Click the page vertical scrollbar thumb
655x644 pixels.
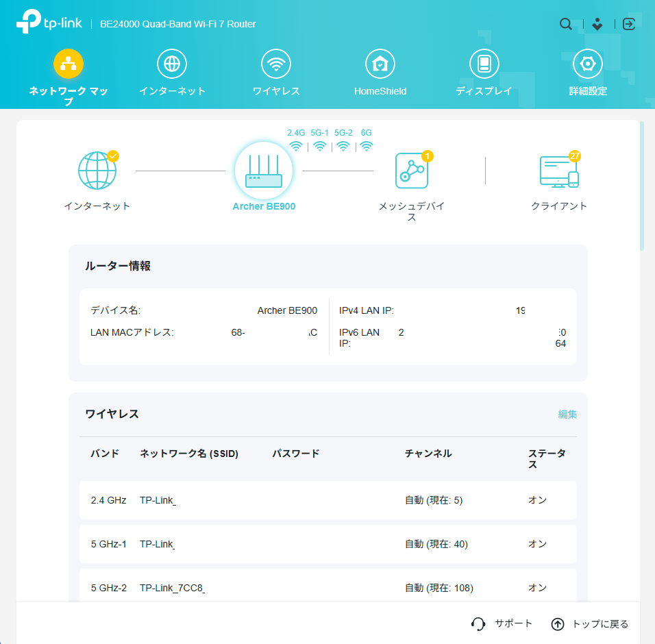(x=642, y=186)
